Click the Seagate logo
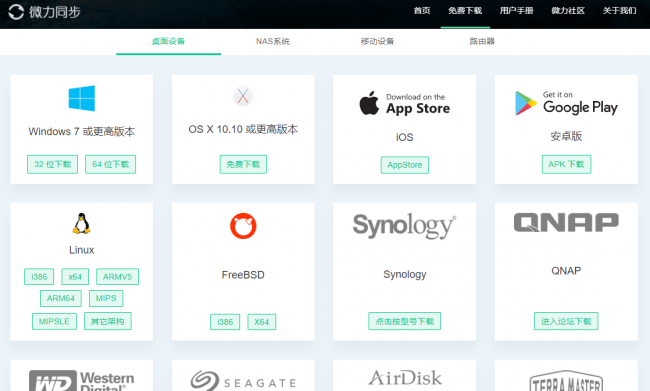This screenshot has width=650, height=391. 243,381
